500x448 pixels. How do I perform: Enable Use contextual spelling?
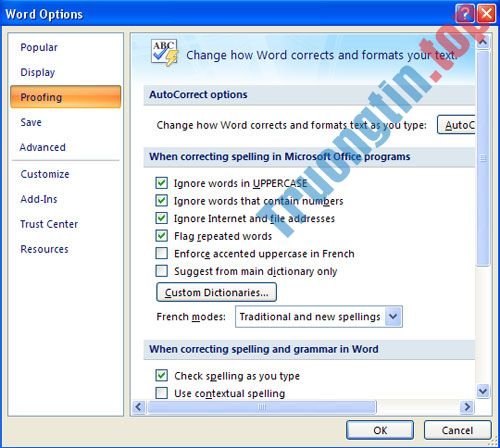(162, 393)
